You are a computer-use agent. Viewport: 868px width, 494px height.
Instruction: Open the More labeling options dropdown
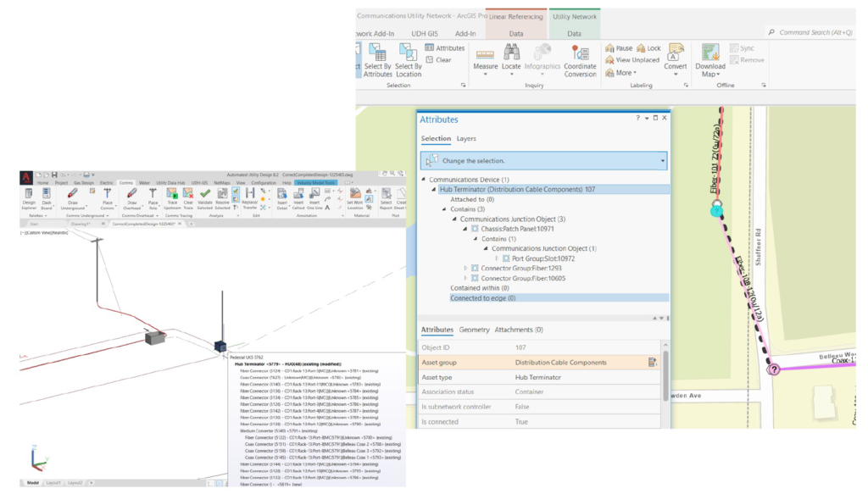(x=621, y=73)
